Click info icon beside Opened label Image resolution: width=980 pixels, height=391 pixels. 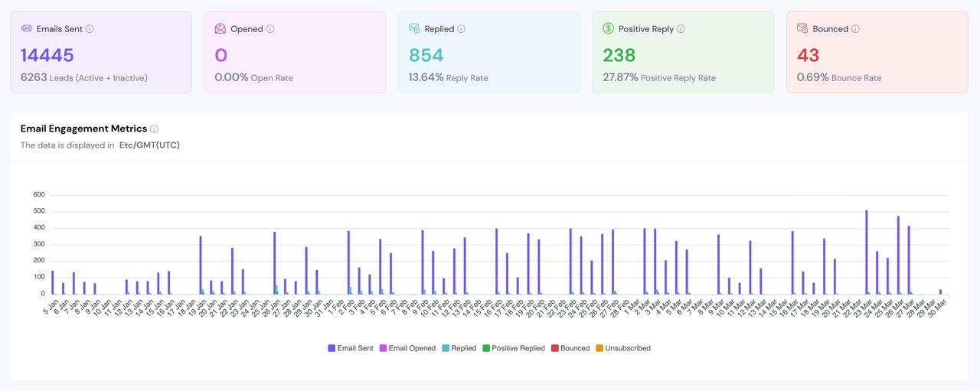(270, 29)
